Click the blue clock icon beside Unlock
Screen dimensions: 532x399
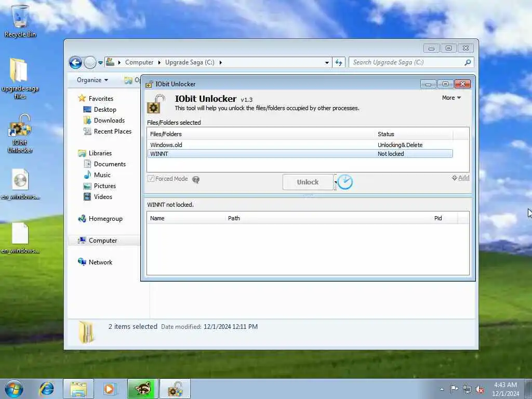(x=345, y=182)
